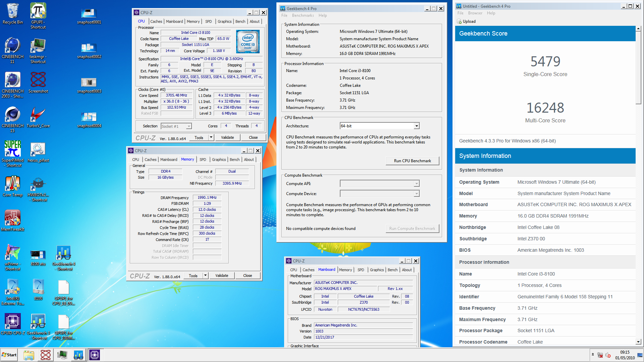Image resolution: width=644 pixels, height=362 pixels.
Task: Open the Geekbench 4 Shortcut desktop icon
Action: [64, 257]
